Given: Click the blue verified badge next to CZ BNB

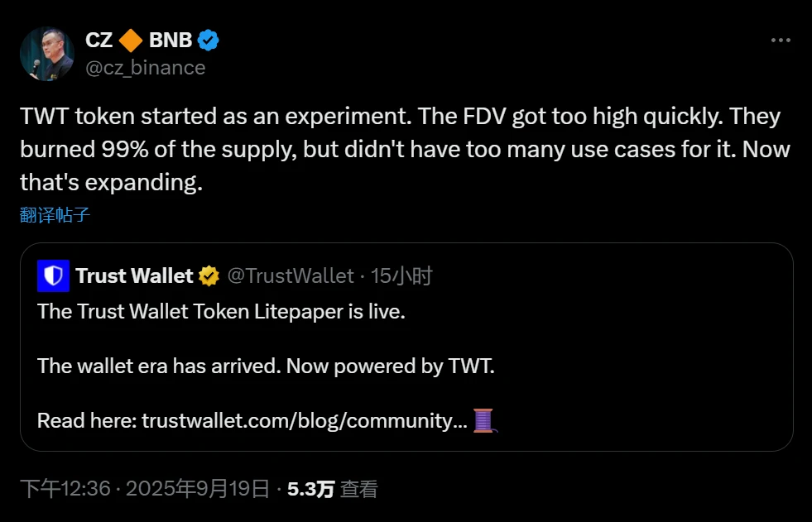Looking at the screenshot, I should (208, 39).
